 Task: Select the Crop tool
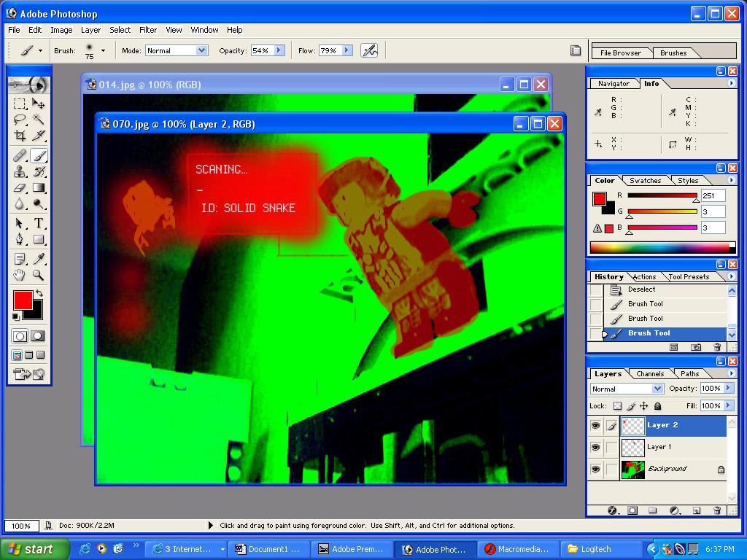(20, 136)
